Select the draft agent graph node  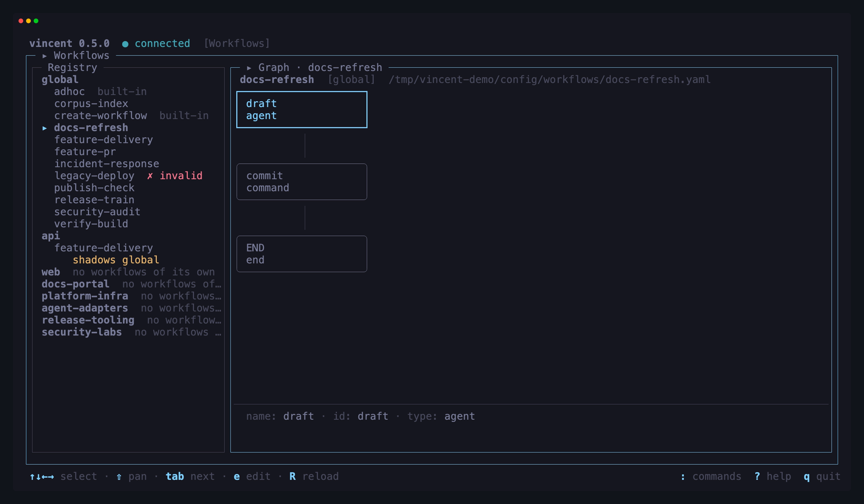302,109
